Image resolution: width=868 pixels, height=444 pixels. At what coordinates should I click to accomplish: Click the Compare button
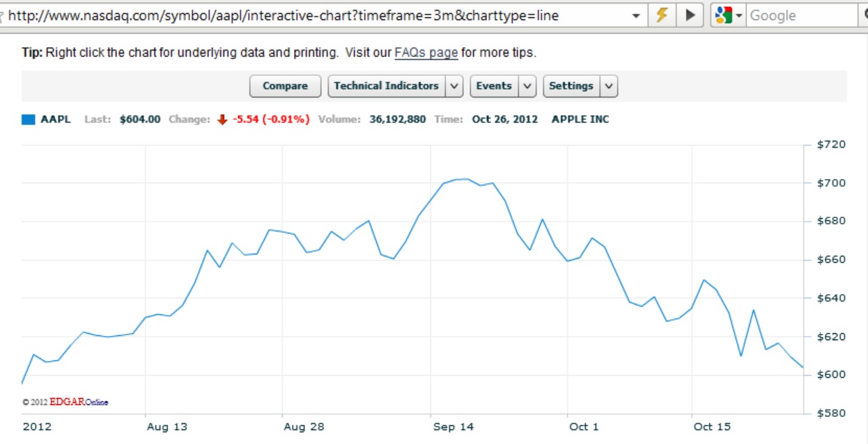point(285,86)
